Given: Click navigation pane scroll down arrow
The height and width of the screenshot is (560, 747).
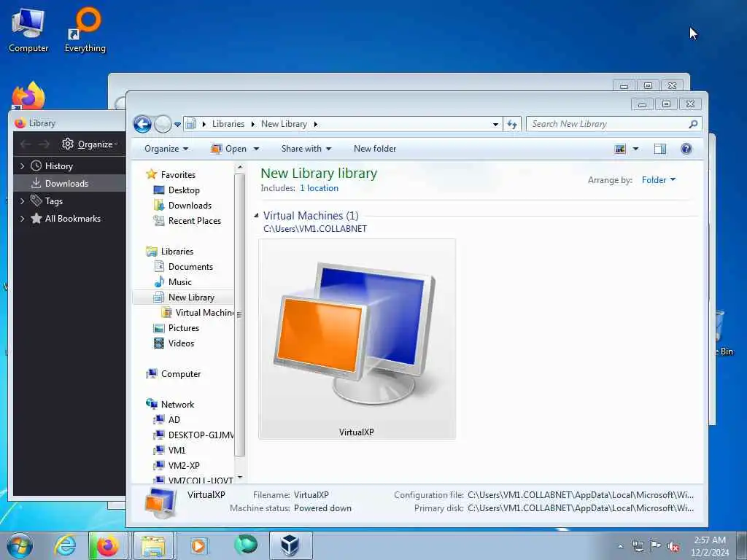Looking at the screenshot, I should pyautogui.click(x=239, y=477).
